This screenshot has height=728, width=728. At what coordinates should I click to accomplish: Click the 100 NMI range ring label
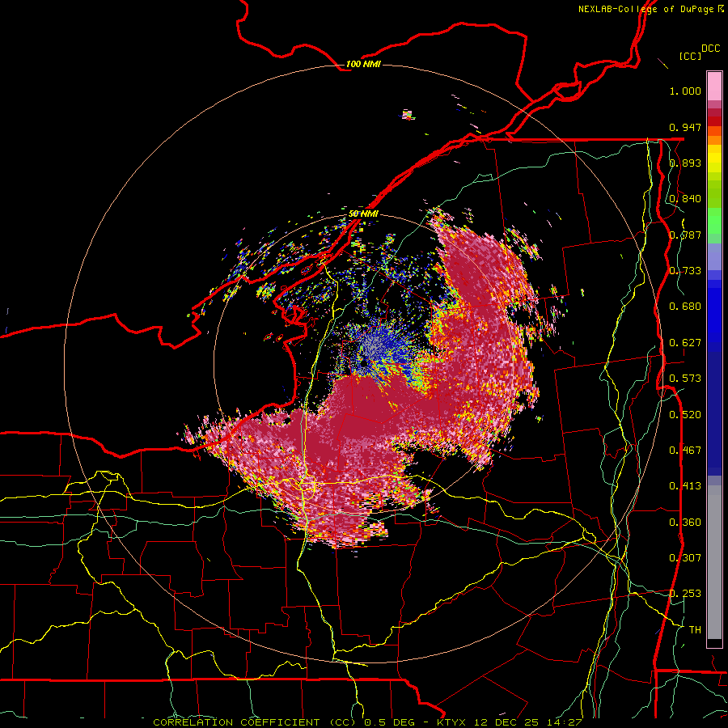click(x=363, y=64)
